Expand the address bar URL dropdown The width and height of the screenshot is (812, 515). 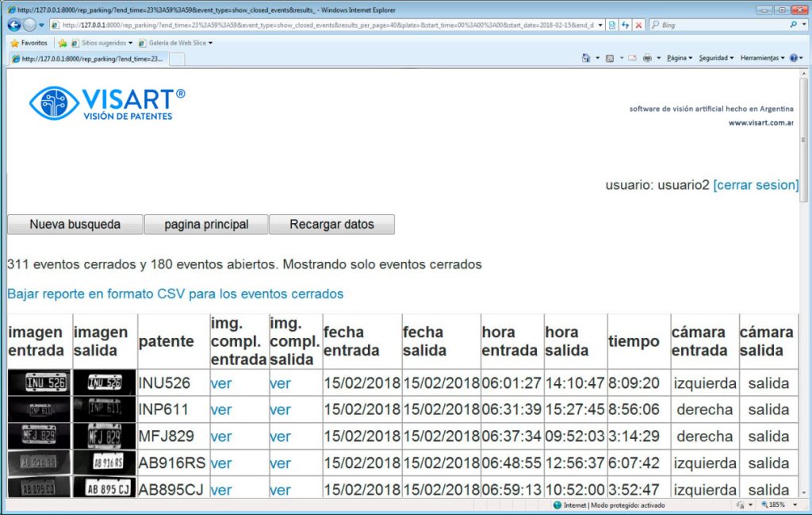[x=600, y=25]
